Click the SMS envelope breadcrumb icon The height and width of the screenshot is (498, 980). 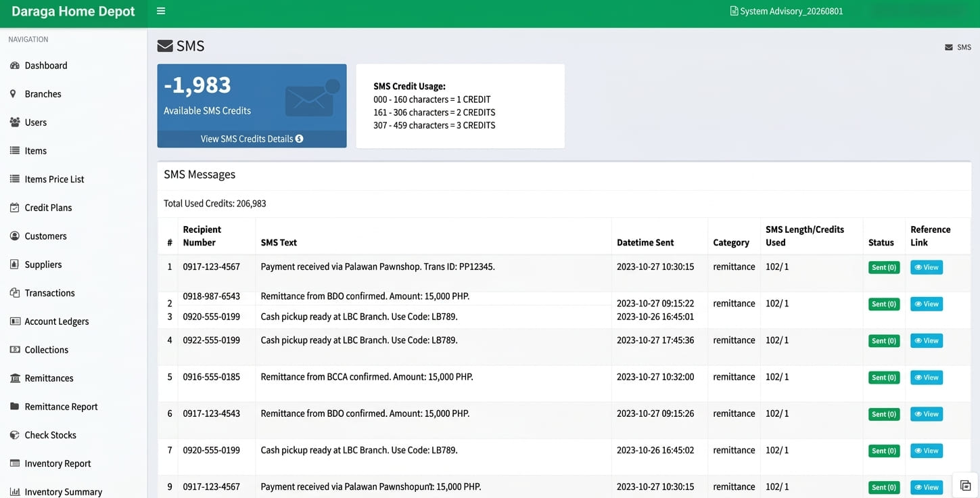click(x=949, y=47)
